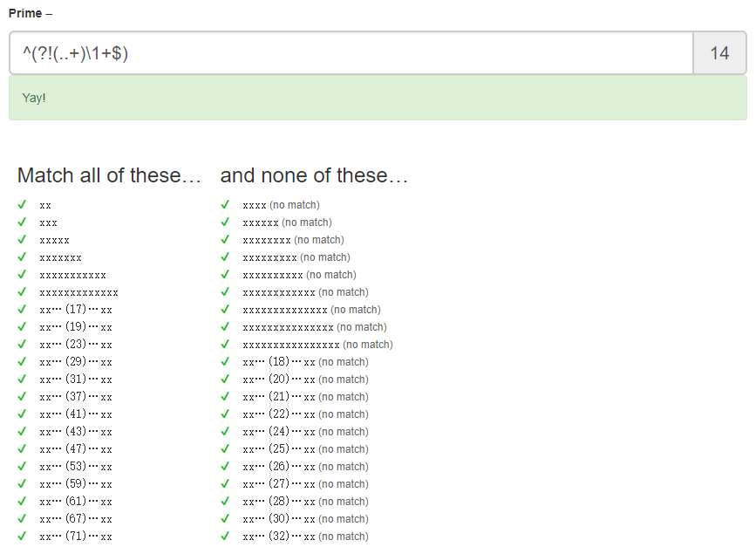Click the checkmark next to (32) no match
The height and width of the screenshot is (554, 756).
point(225,536)
